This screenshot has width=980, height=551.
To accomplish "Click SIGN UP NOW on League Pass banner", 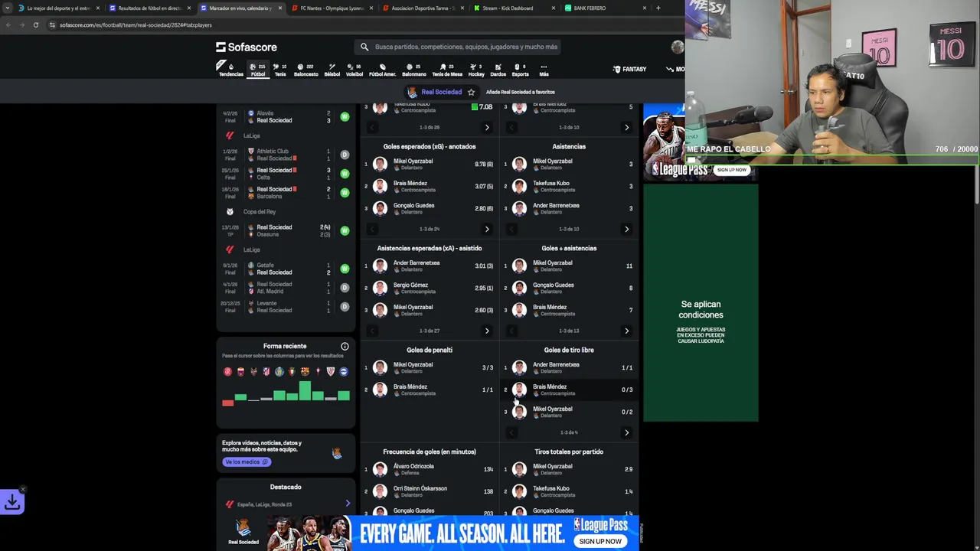I will [600, 541].
